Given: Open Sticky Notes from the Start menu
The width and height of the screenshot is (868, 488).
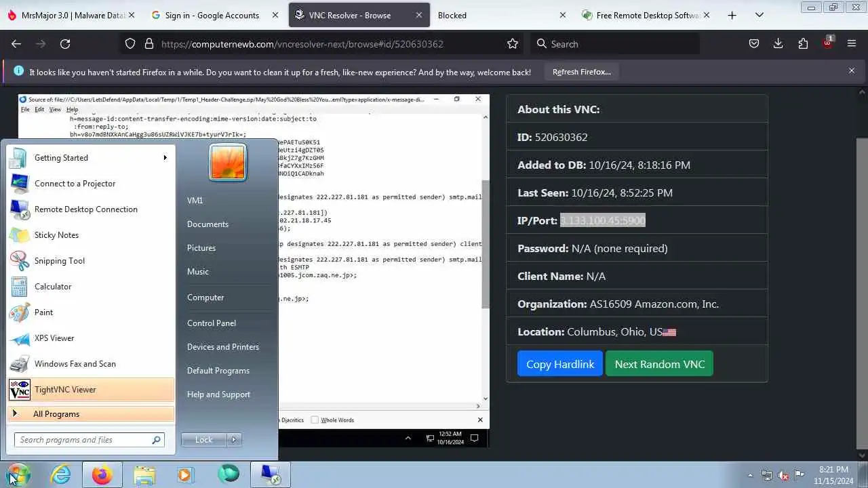Looking at the screenshot, I should coord(91,235).
